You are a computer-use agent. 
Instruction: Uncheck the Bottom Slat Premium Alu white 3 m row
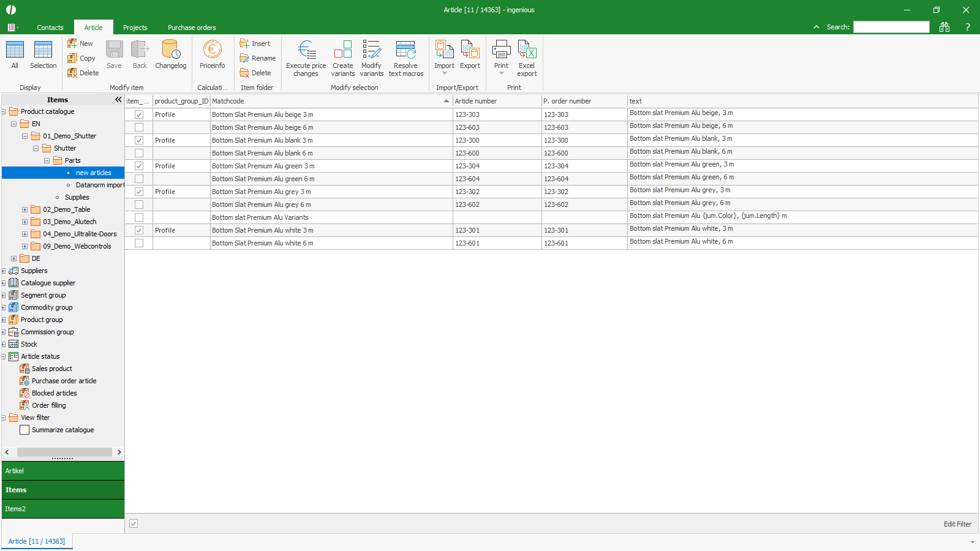click(139, 230)
